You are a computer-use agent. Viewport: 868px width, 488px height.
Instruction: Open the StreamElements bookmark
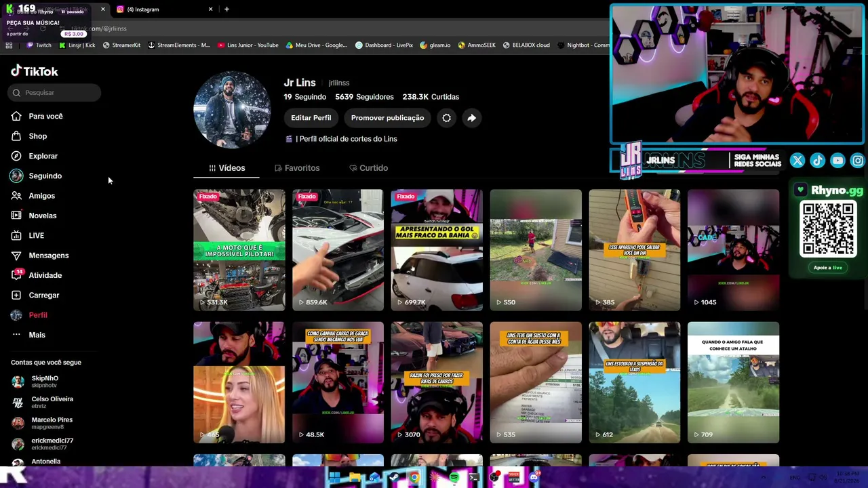[179, 45]
